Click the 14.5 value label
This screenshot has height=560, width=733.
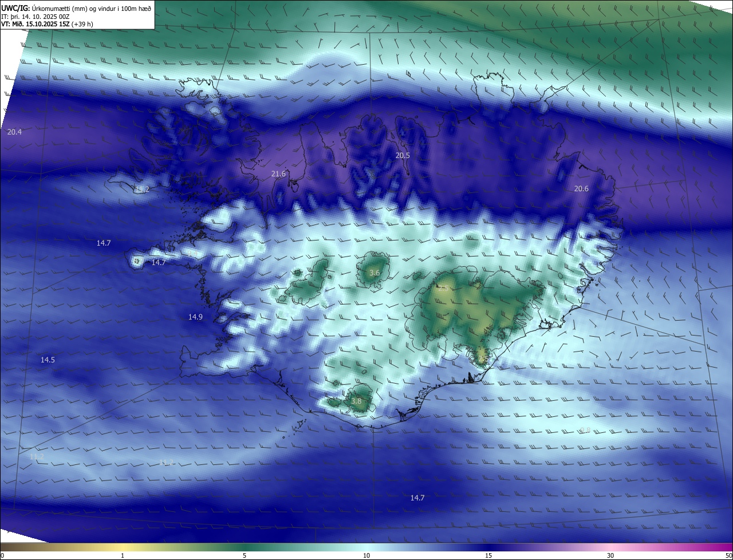[x=48, y=360]
